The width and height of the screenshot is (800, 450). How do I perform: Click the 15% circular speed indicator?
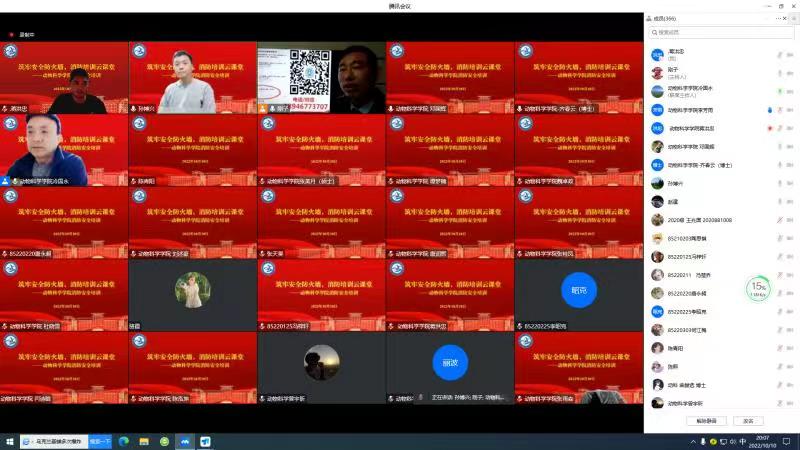759,289
